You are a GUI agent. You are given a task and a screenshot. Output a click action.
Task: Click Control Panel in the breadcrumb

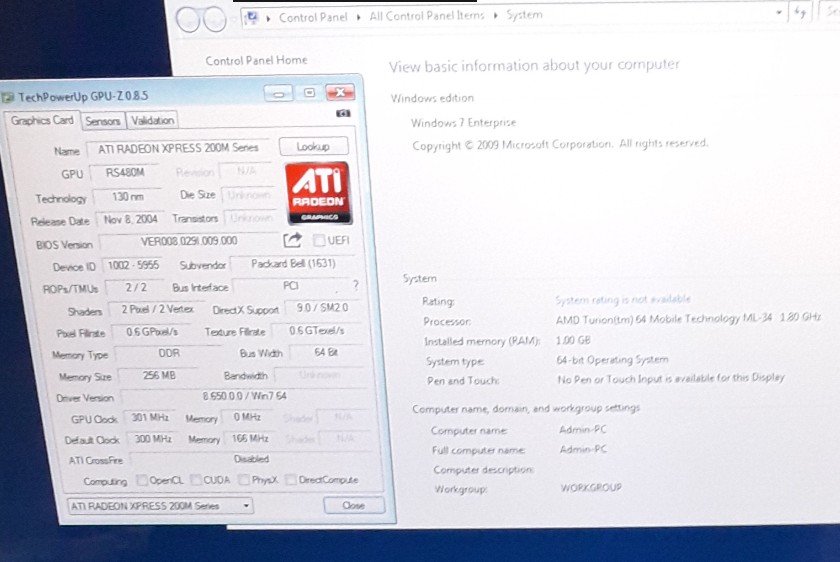point(313,17)
